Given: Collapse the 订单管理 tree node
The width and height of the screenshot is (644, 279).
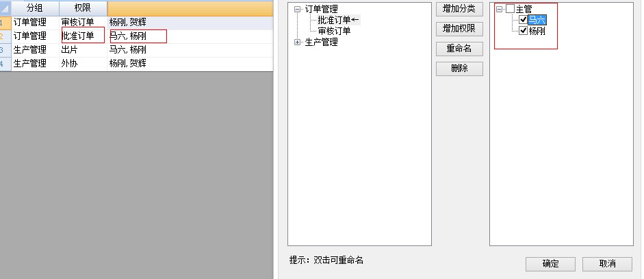Looking at the screenshot, I should coord(298,9).
